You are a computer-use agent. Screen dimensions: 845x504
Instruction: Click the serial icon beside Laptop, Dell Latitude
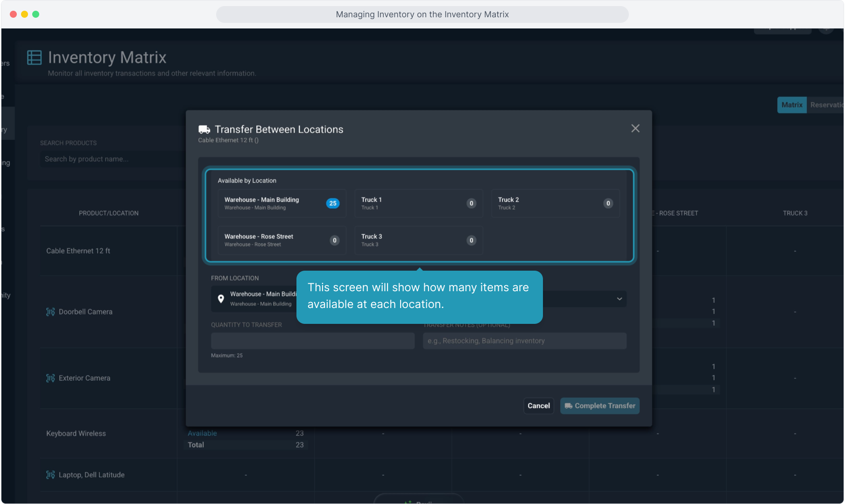(50, 475)
